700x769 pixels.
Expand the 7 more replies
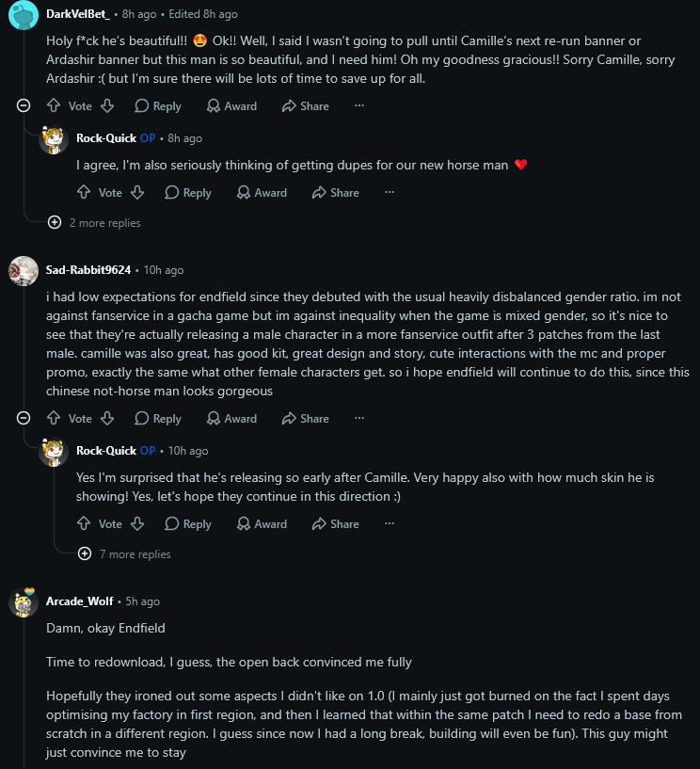[124, 553]
